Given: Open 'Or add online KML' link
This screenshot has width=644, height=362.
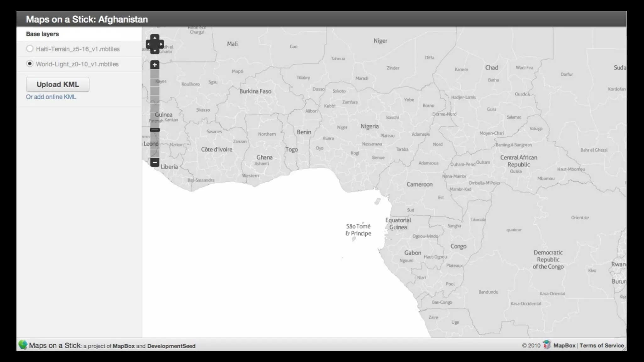Looking at the screenshot, I should [x=51, y=97].
